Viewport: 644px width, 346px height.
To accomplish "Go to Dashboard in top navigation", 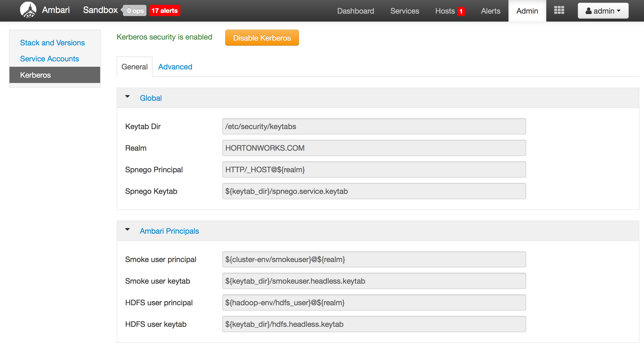I will tap(355, 11).
